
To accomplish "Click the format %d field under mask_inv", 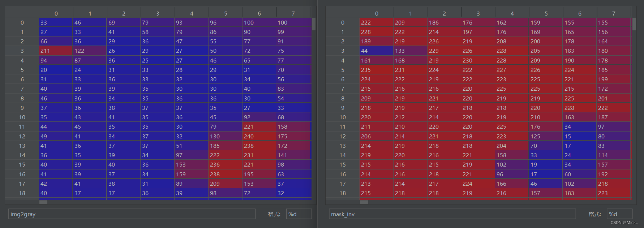I will 619,214.
